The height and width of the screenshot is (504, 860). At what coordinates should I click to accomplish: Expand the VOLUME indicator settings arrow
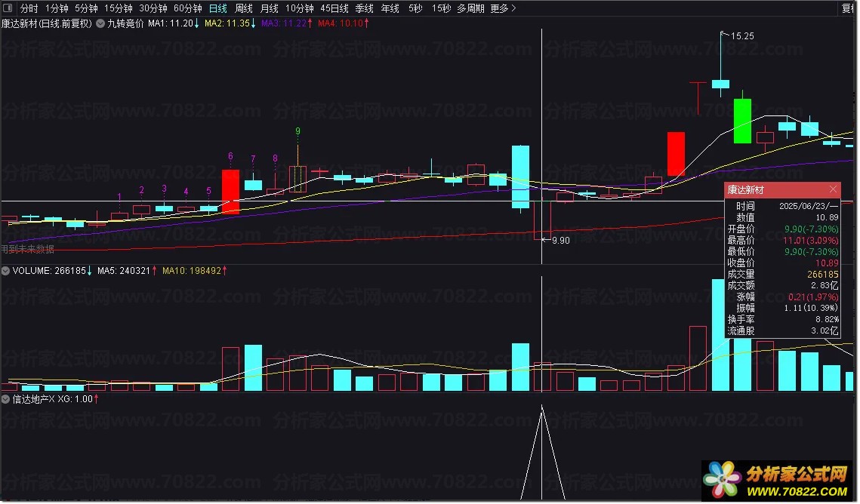(x=5, y=271)
